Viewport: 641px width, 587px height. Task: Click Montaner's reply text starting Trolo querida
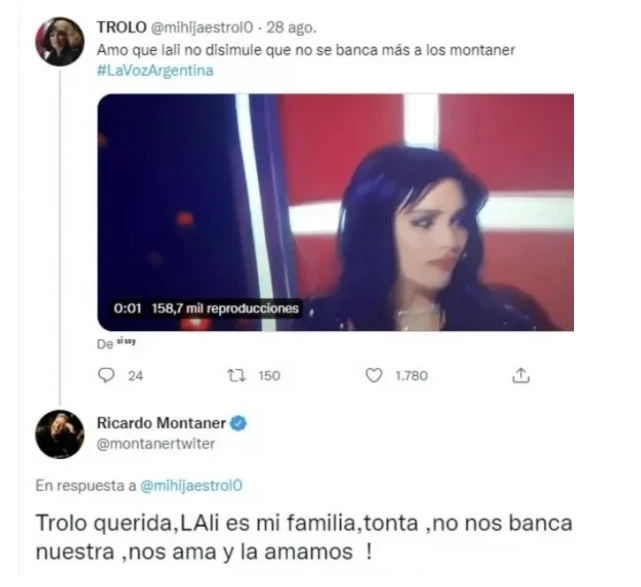(304, 538)
